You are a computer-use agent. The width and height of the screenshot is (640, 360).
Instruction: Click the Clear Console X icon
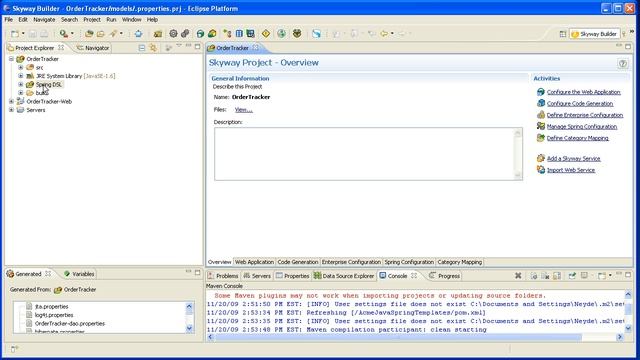tap(518, 276)
